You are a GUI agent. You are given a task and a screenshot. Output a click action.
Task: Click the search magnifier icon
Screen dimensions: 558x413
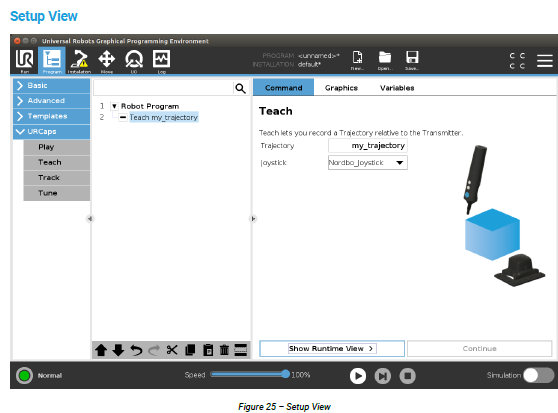[241, 88]
